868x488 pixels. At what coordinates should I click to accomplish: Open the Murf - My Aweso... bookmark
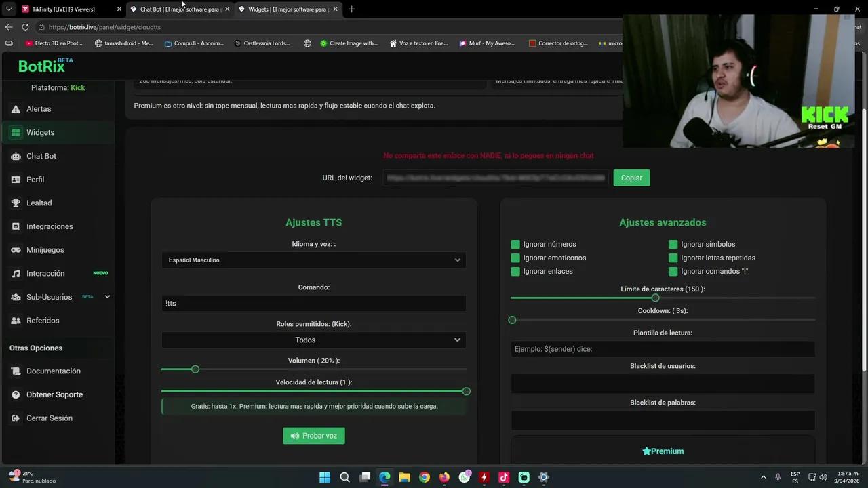(x=486, y=43)
